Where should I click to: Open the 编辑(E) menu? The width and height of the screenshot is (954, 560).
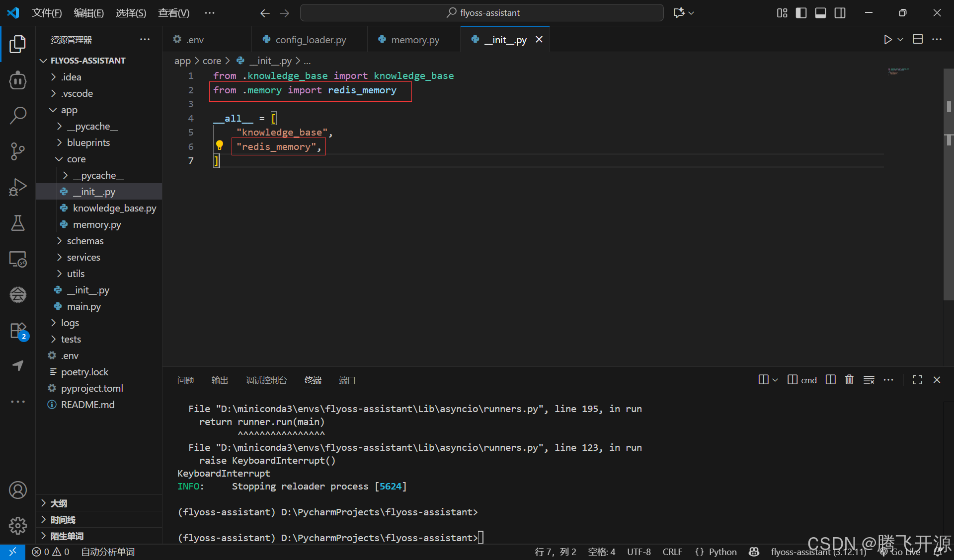(88, 13)
